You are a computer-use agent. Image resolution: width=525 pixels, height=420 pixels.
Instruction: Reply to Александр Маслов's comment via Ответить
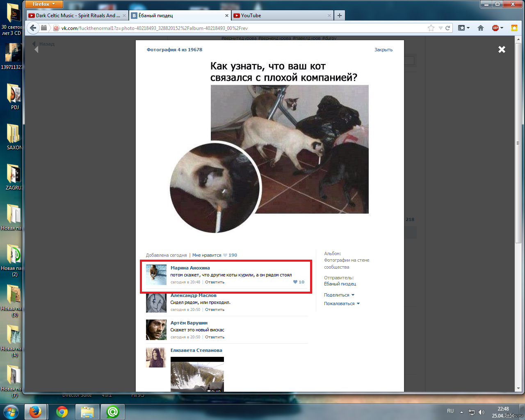(x=215, y=310)
